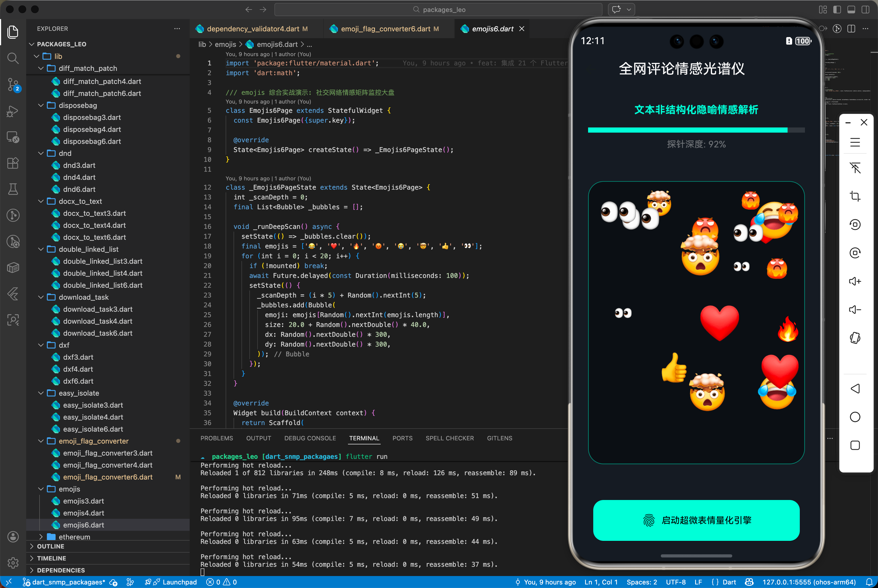Tap the 启动超微表情量化引擎 button
This screenshot has height=588, width=878.
pyautogui.click(x=696, y=520)
